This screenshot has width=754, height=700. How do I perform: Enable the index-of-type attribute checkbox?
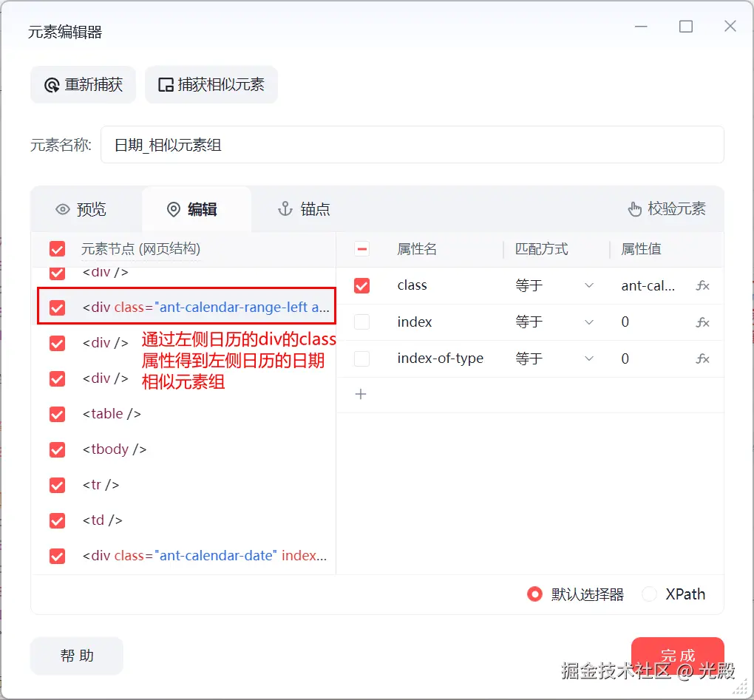point(362,359)
